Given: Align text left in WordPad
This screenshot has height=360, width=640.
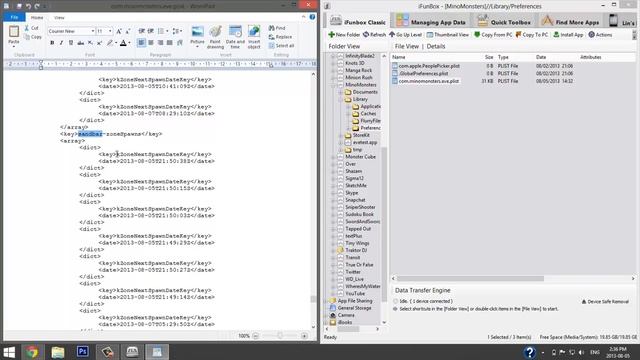Looking at the screenshot, I should coord(141,43).
